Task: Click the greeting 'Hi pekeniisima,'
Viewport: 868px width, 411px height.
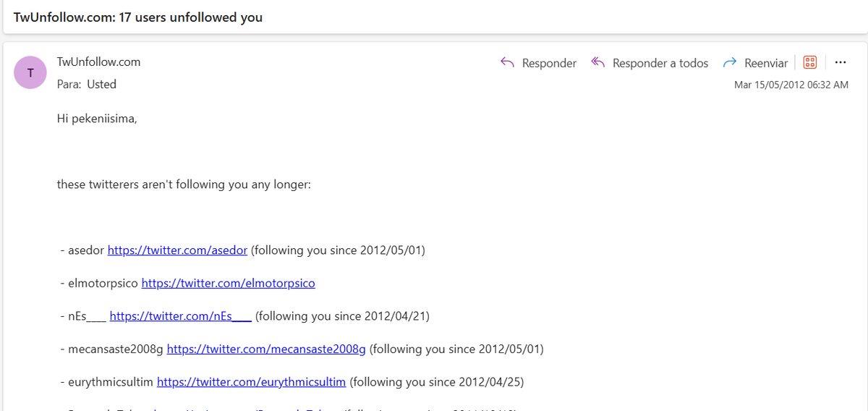Action: (97, 118)
